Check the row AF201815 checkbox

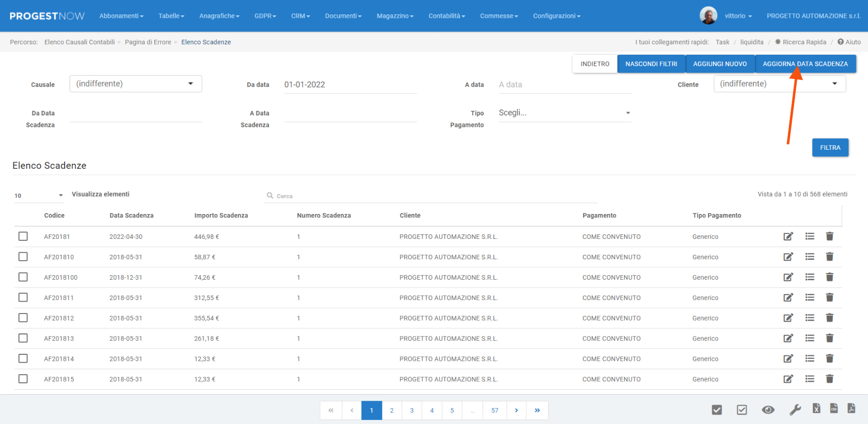23,379
